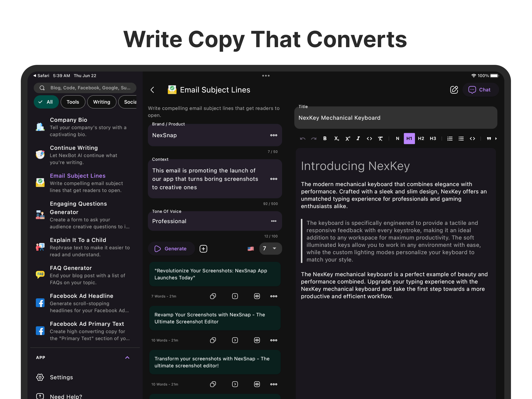Click the undo arrow icon
The image size is (532, 399).
(303, 139)
